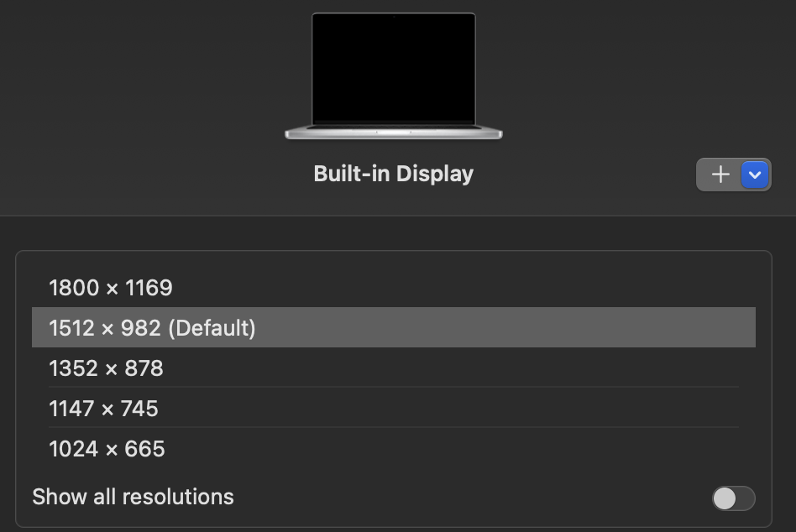Click the (Default) text in highlighted row
The height and width of the screenshot is (532, 796).
pyautogui.click(x=212, y=328)
